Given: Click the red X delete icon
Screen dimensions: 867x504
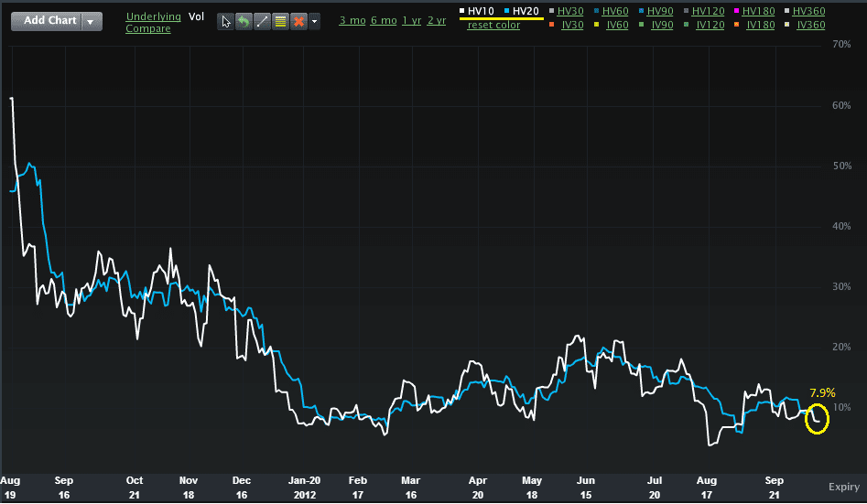Looking at the screenshot, I should tap(298, 22).
